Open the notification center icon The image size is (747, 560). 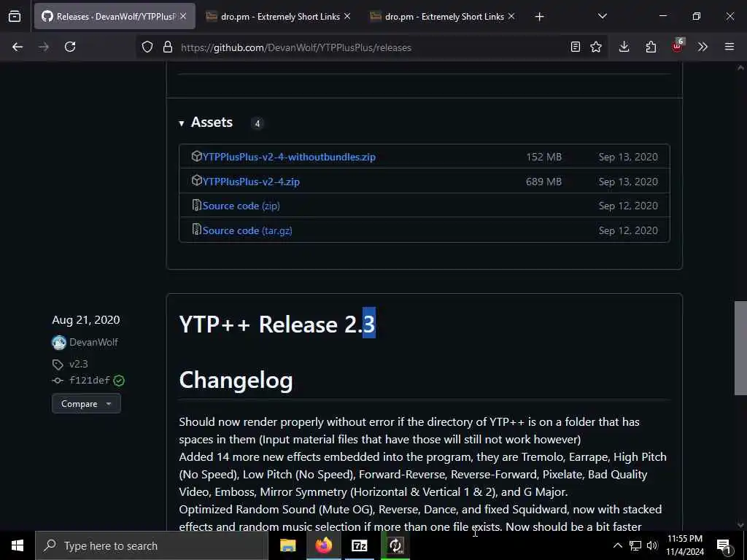(x=724, y=546)
